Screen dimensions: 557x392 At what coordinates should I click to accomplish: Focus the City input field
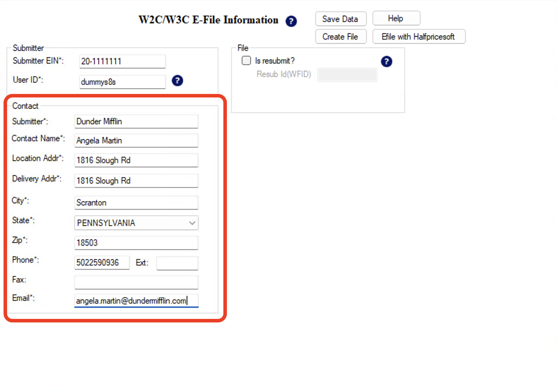pyautogui.click(x=136, y=203)
